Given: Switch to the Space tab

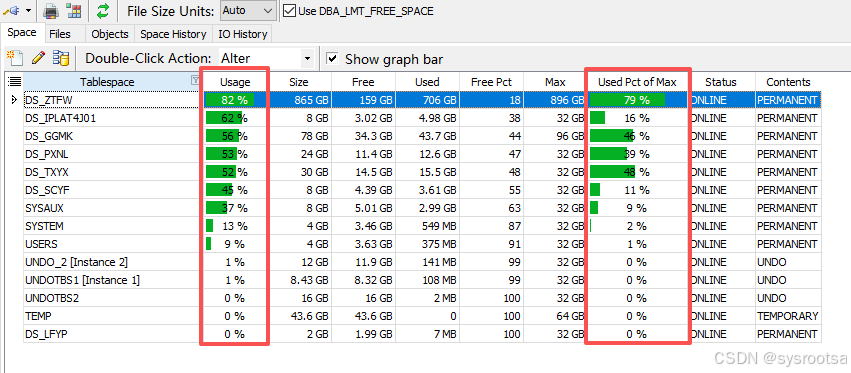Looking at the screenshot, I should (x=22, y=33).
